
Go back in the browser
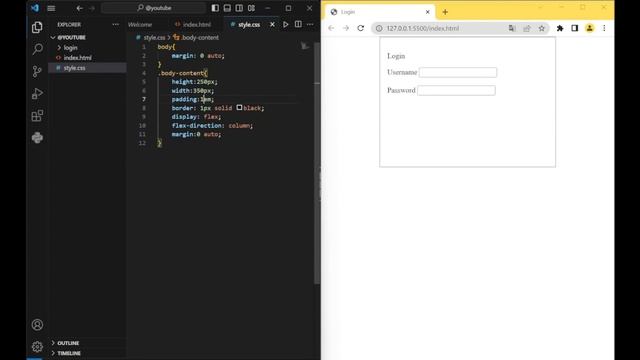331,28
